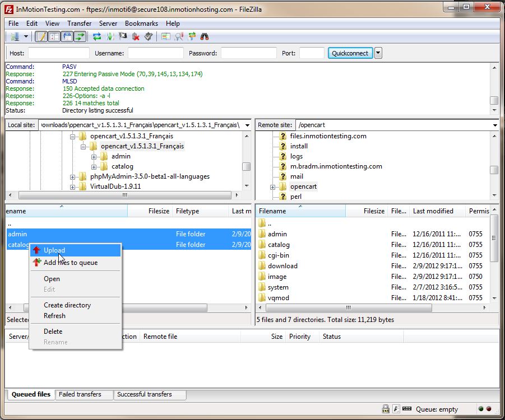This screenshot has height=420, width=505.
Task: Click the process queue toolbar icon
Action: (110, 37)
